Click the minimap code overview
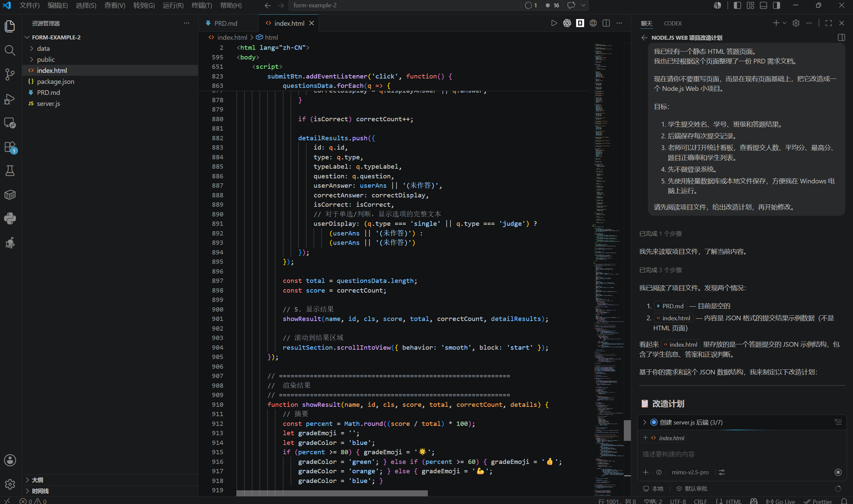 point(609,268)
